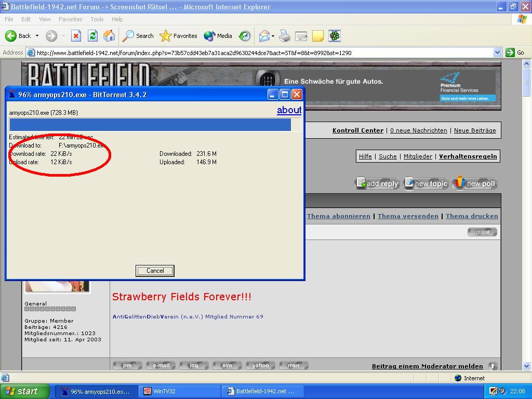532x399 pixels.
Task: Click the e-mail contact button
Action: (161, 365)
